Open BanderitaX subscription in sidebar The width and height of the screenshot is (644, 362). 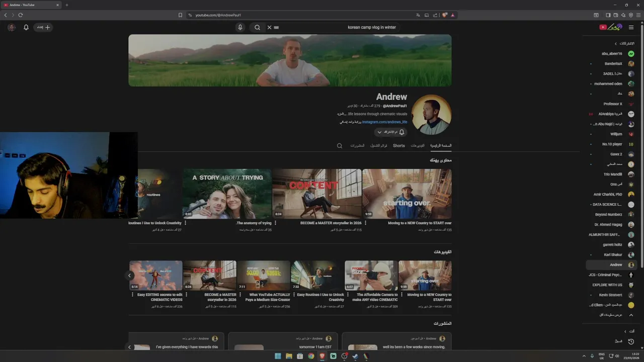coord(613,64)
